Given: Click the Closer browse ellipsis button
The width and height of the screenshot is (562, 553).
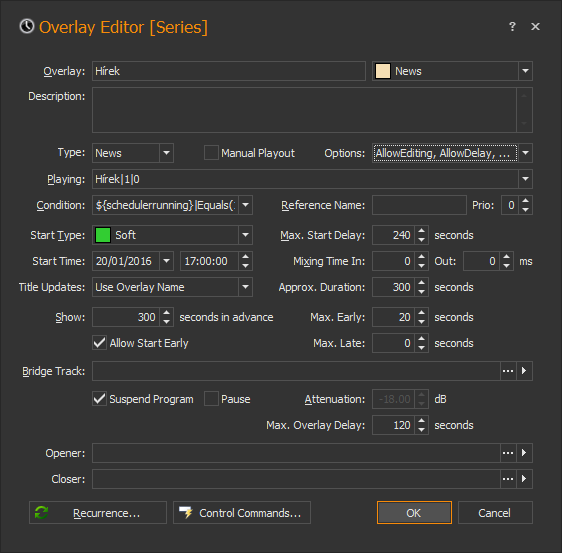Looking at the screenshot, I should tap(508, 479).
